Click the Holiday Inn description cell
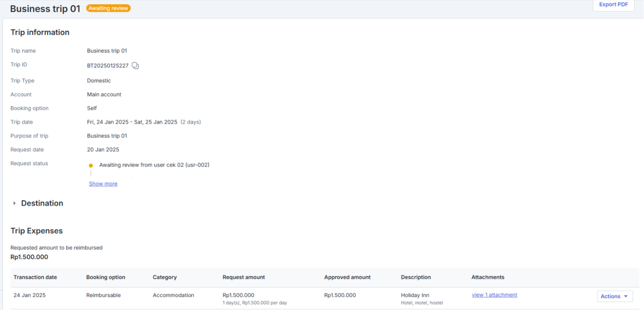 (x=422, y=299)
